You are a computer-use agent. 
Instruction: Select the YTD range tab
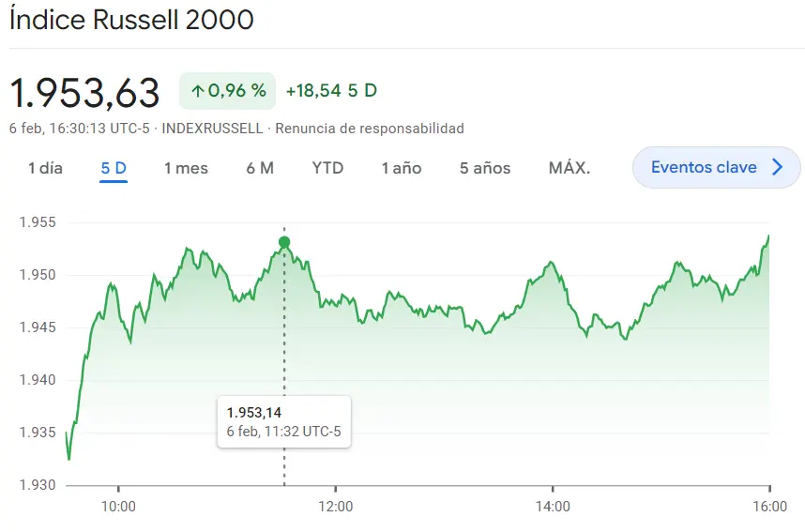[327, 168]
